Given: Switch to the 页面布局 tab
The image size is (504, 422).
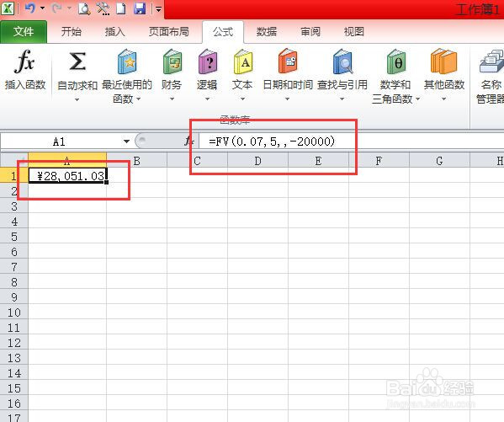Looking at the screenshot, I should (169, 31).
